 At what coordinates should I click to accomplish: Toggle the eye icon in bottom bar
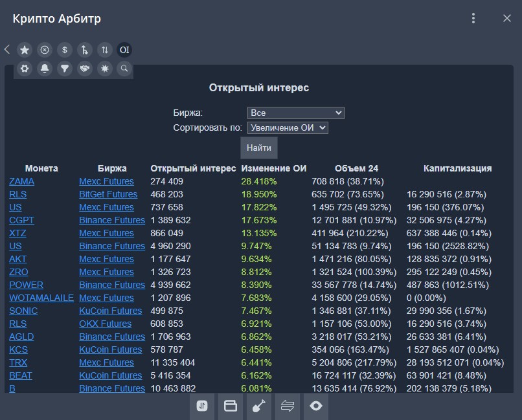316,406
